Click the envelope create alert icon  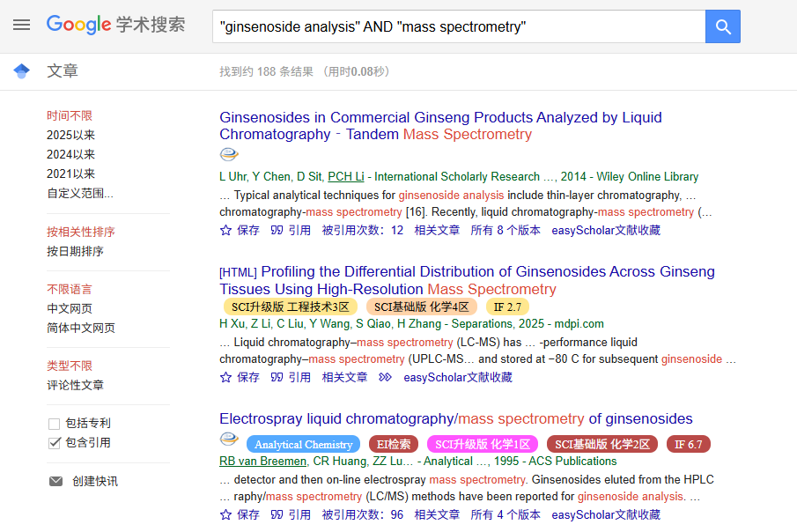pos(55,481)
